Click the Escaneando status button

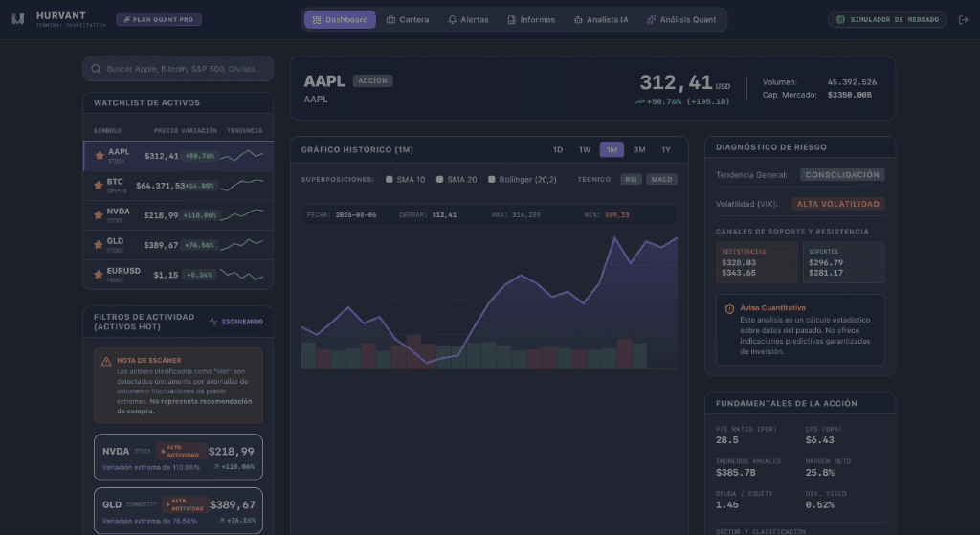(x=235, y=322)
